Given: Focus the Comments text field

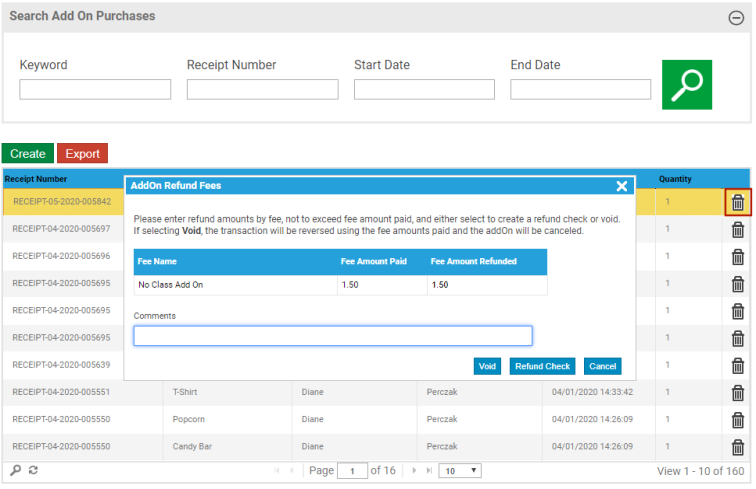Looking at the screenshot, I should [333, 336].
